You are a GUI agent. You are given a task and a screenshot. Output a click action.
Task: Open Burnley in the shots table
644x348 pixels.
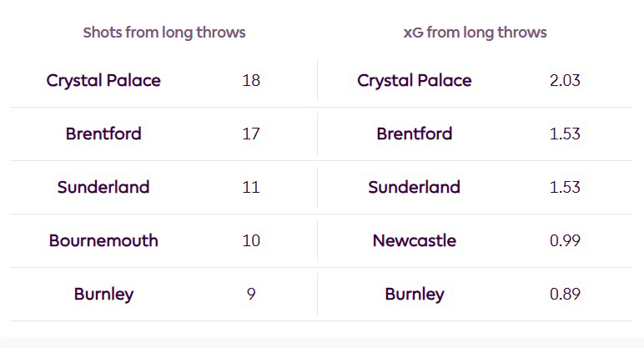coord(103,294)
